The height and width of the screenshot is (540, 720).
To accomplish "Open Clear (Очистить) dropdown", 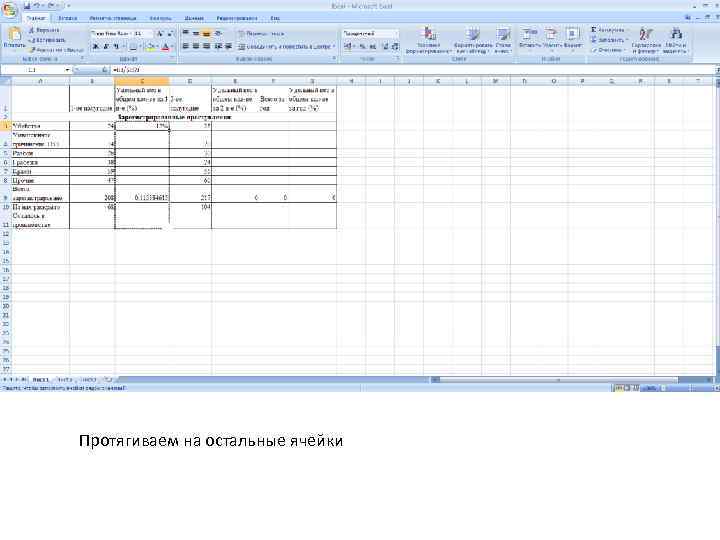I will [x=607, y=50].
